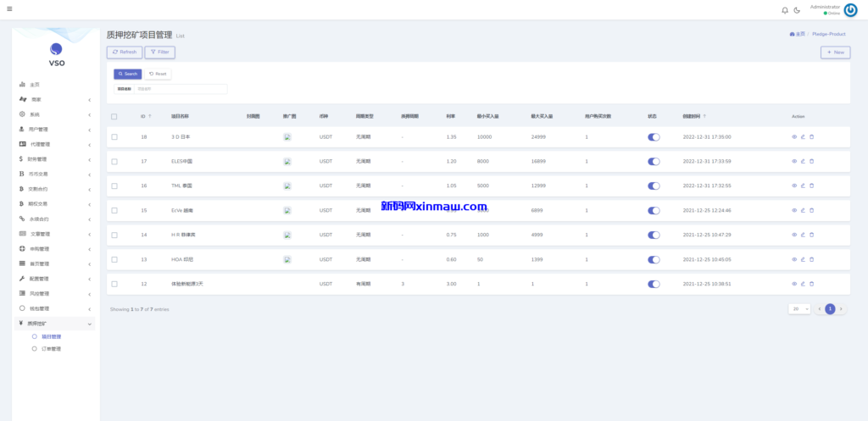Click the view eye icon for row ID 18
The image size is (868, 421).
[794, 136]
